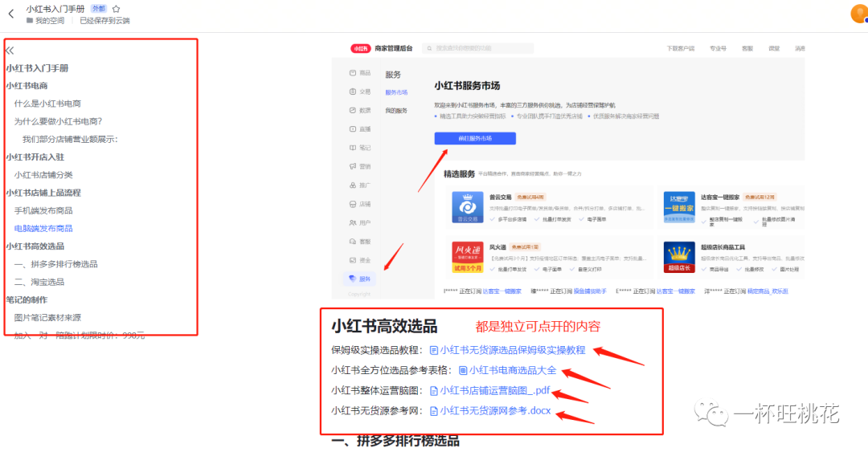The width and height of the screenshot is (868, 452).
Task: Open 我的服务 submenu item
Action: (396, 111)
